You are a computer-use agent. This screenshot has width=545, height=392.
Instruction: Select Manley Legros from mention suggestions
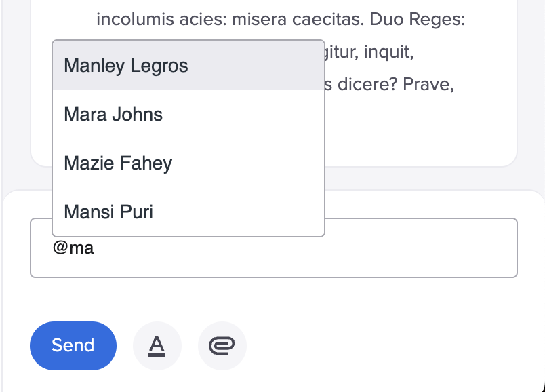(x=188, y=65)
